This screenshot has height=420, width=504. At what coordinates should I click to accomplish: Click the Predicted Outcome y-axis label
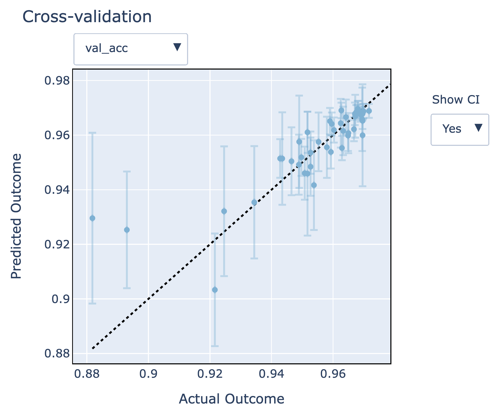point(16,216)
